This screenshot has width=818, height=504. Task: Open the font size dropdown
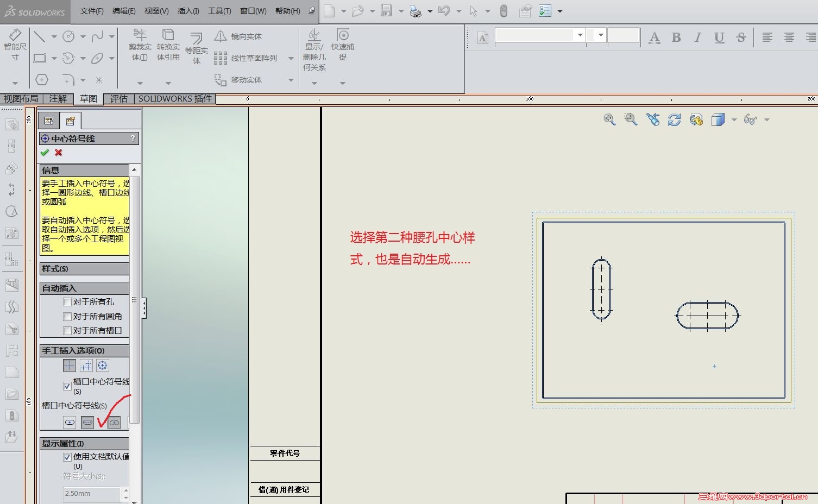pyautogui.click(x=600, y=35)
